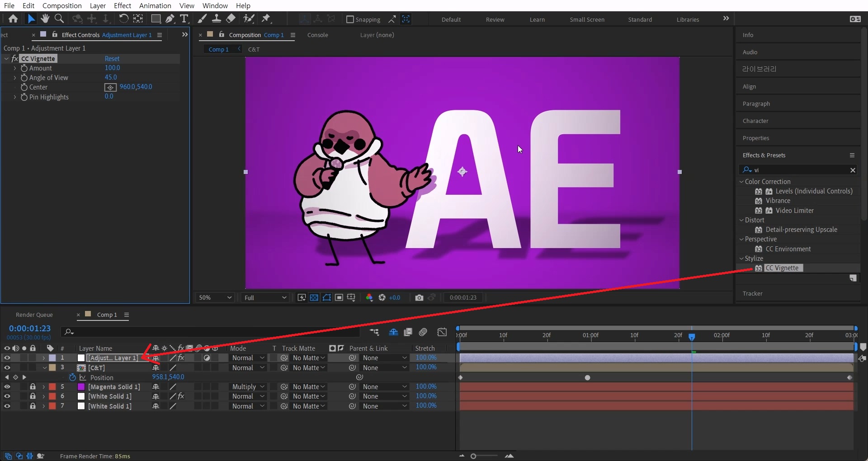The height and width of the screenshot is (461, 868).
Task: Toggle visibility of layer 7 White Solid
Action: [7, 406]
